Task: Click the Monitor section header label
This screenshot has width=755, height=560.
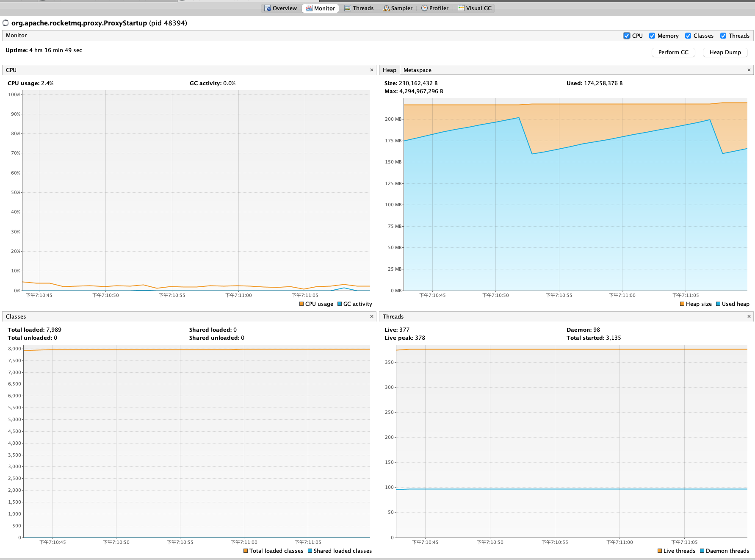Action: point(16,35)
